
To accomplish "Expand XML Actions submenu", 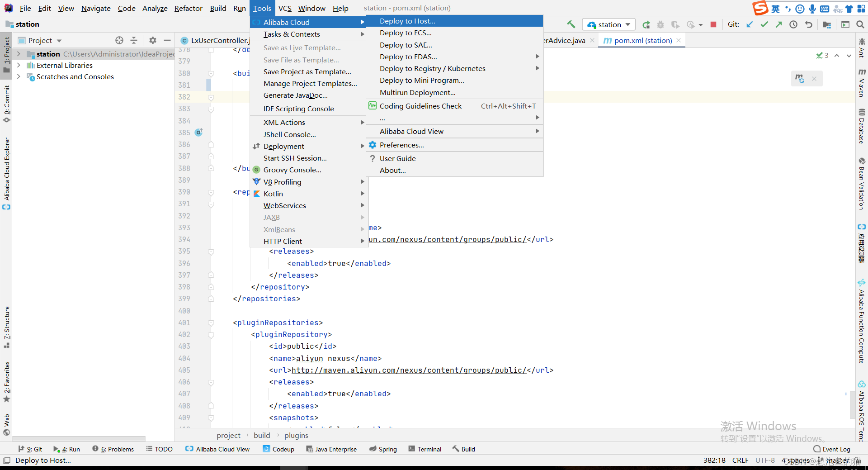I will (x=308, y=122).
